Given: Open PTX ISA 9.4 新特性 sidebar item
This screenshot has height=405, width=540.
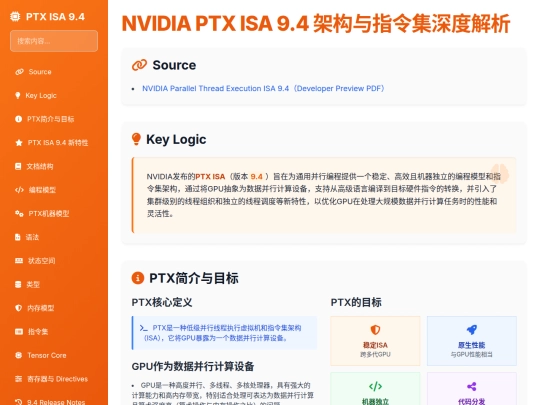Looking at the screenshot, I should [x=58, y=143].
